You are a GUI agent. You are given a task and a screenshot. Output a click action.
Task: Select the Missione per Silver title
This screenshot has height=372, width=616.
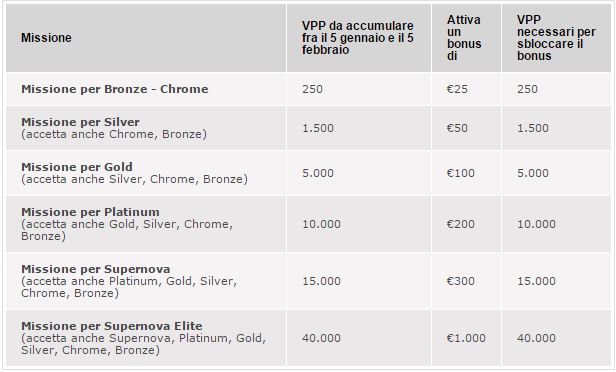pos(80,122)
